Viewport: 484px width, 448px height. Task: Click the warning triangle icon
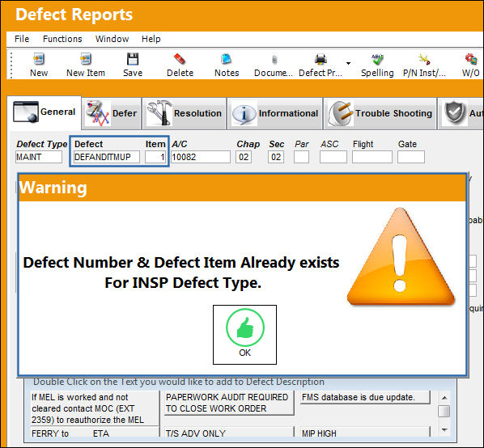click(401, 256)
